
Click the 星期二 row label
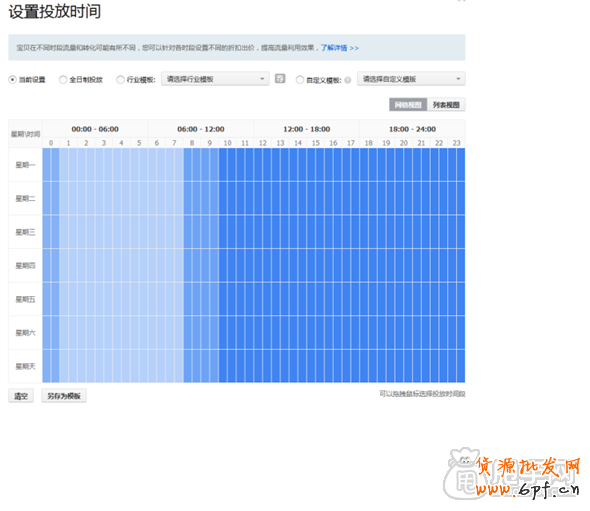pyautogui.click(x=25, y=198)
